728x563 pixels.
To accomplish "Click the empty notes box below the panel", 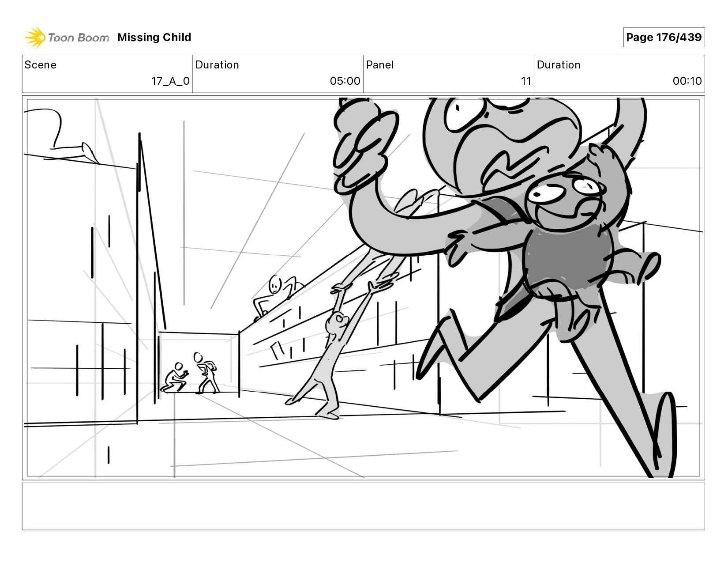I will 364,506.
